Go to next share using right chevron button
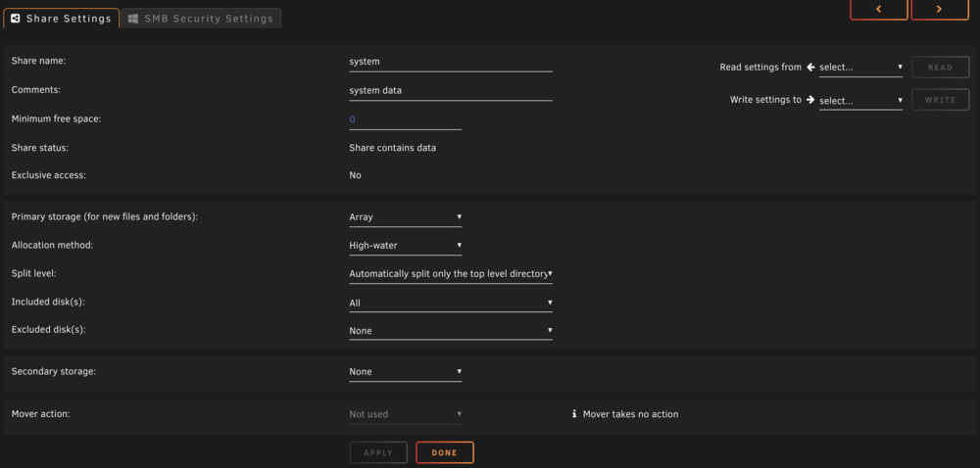 pyautogui.click(x=940, y=9)
